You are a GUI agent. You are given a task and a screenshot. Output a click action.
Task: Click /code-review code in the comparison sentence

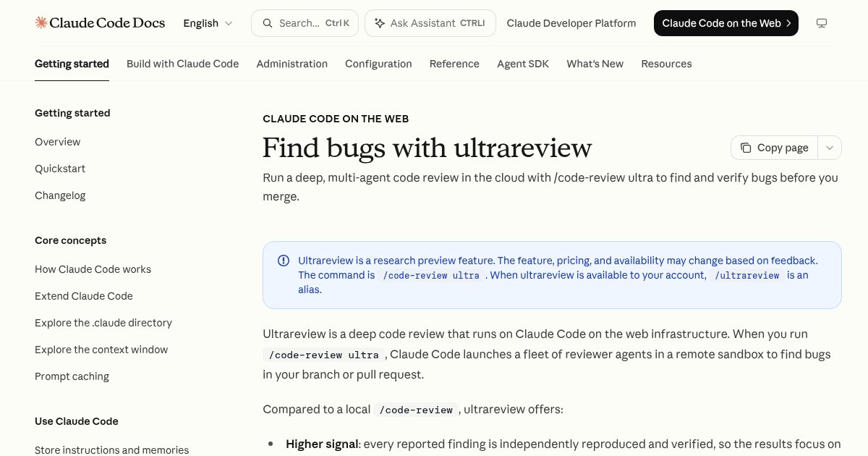coord(417,410)
